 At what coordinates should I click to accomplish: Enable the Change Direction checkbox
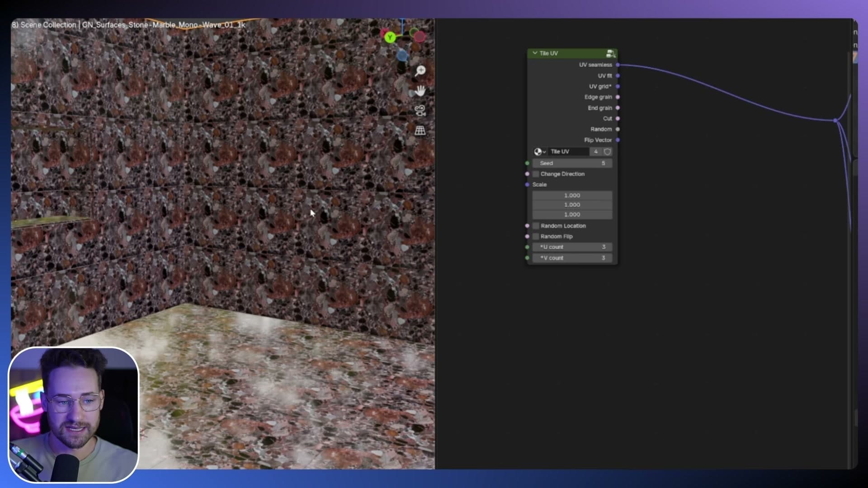pos(536,174)
